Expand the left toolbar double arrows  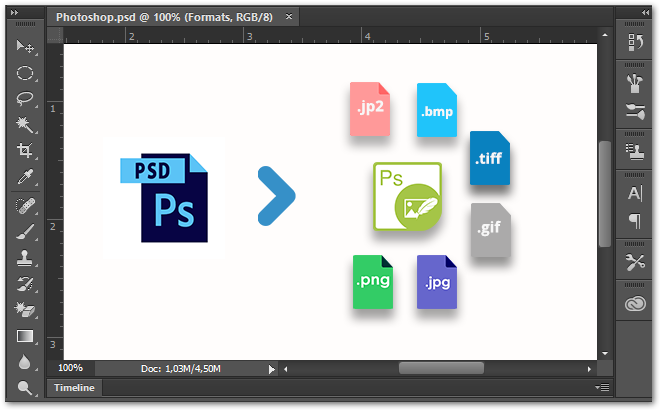(x=14, y=13)
